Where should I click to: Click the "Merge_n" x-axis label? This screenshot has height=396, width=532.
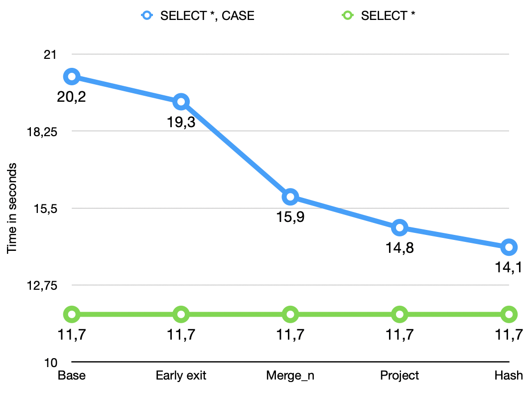290,376
